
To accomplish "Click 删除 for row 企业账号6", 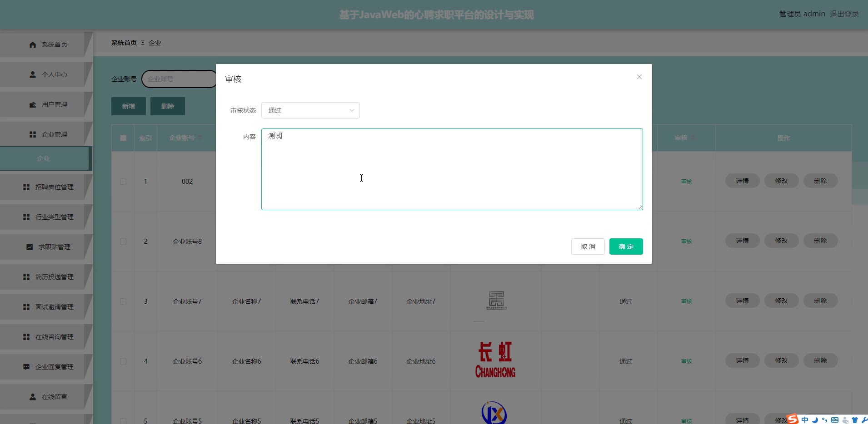I will [821, 360].
